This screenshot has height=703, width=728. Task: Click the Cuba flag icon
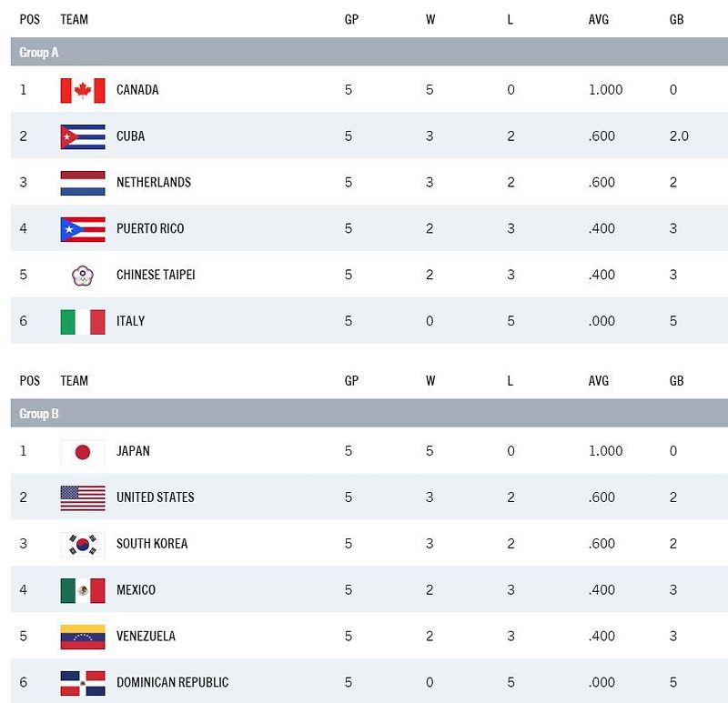tap(83, 137)
